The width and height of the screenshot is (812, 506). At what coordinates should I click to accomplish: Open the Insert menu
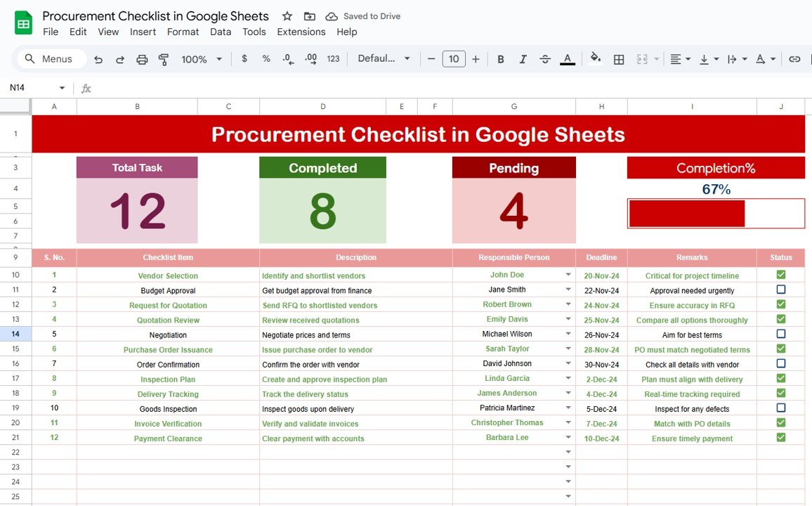pyautogui.click(x=143, y=32)
